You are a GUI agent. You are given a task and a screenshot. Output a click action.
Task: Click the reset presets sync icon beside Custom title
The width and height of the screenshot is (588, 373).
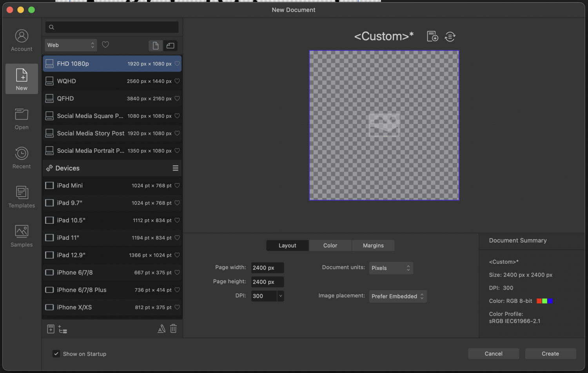point(450,36)
